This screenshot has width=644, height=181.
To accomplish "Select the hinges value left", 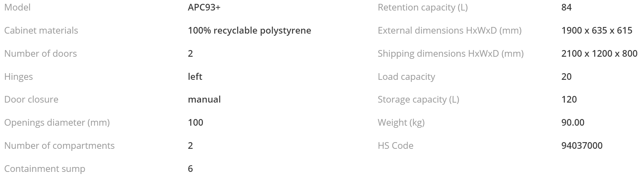I will click(195, 76).
